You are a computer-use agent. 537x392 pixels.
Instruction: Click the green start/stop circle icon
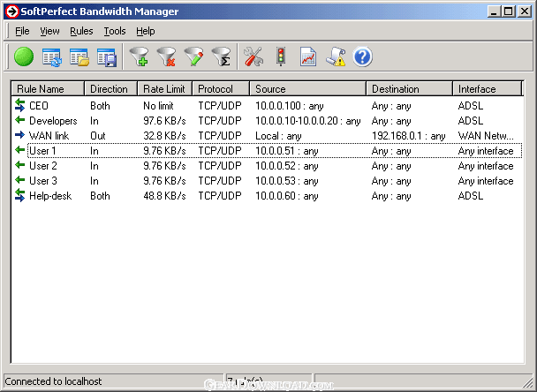(24, 57)
